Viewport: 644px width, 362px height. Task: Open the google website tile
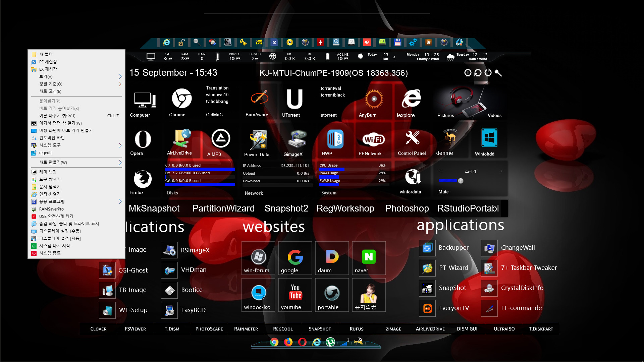coord(295,258)
